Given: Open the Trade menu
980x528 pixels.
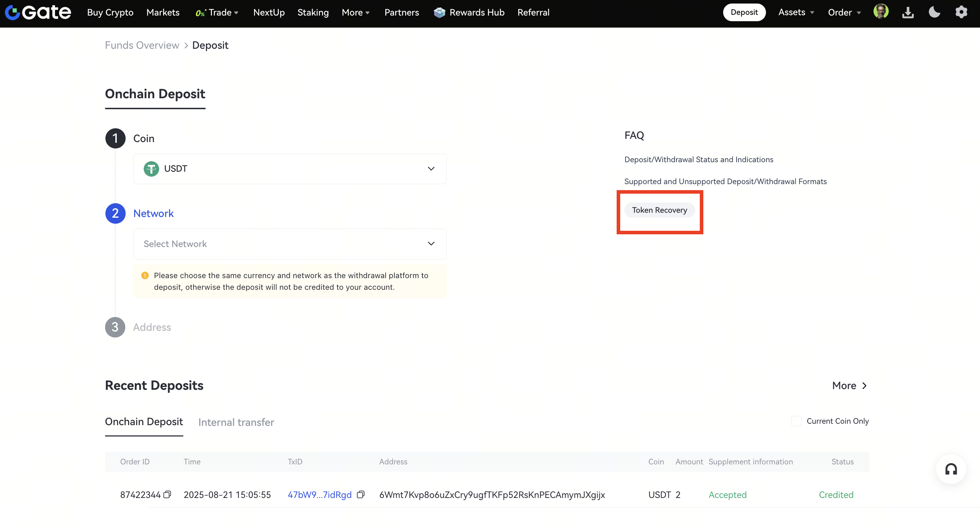Looking at the screenshot, I should click(220, 12).
